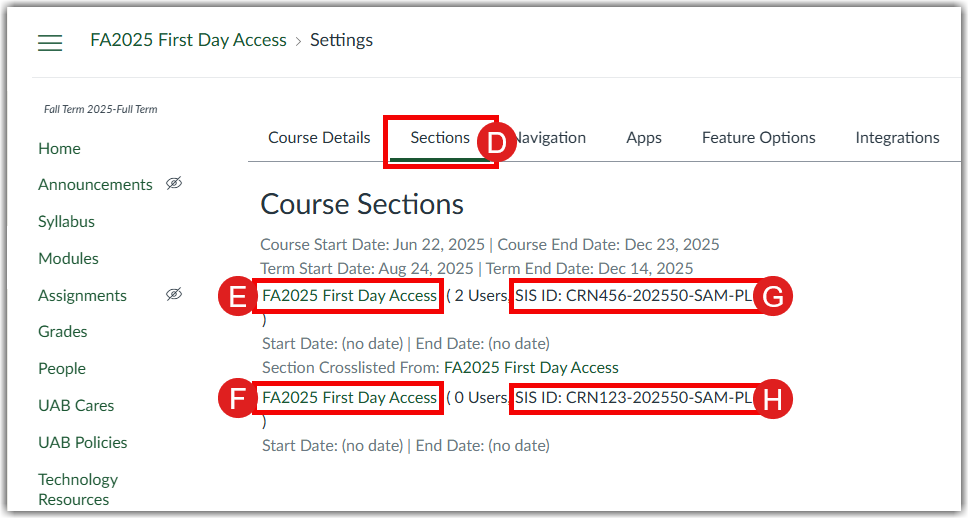The image size is (969, 519).
Task: Open the Integrations tab
Action: pos(897,138)
